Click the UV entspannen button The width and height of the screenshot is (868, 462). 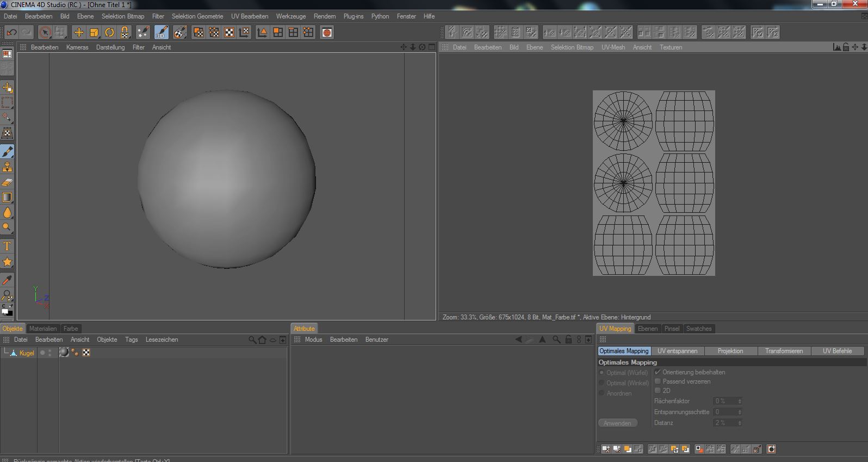pos(677,351)
